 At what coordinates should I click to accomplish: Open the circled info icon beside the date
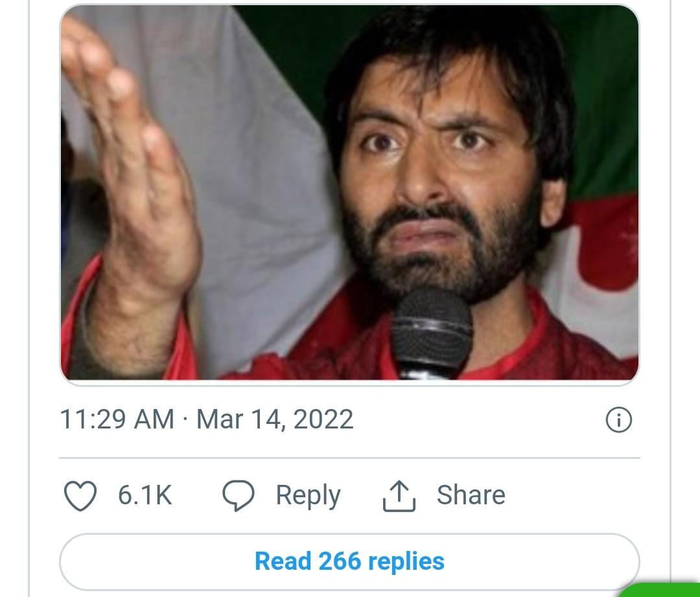[618, 420]
